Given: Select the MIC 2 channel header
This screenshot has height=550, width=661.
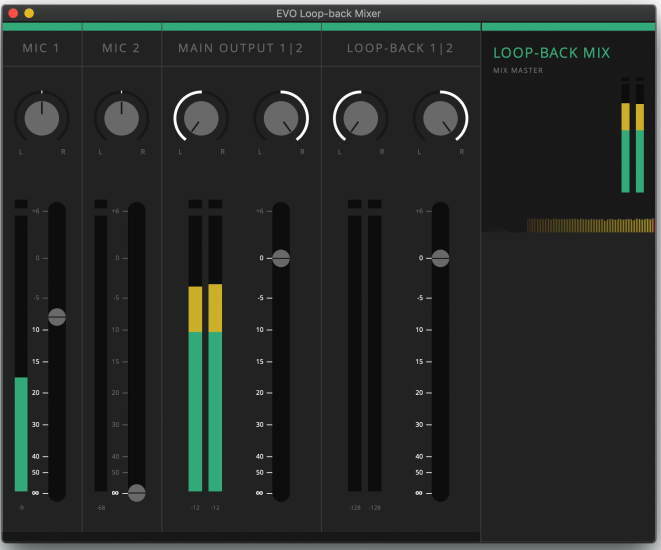Looking at the screenshot, I should coord(121,48).
